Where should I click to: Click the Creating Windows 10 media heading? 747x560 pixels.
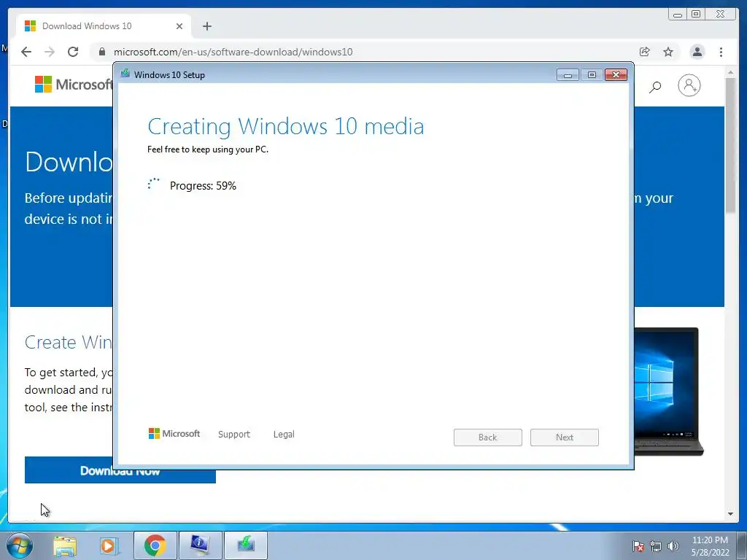286,127
